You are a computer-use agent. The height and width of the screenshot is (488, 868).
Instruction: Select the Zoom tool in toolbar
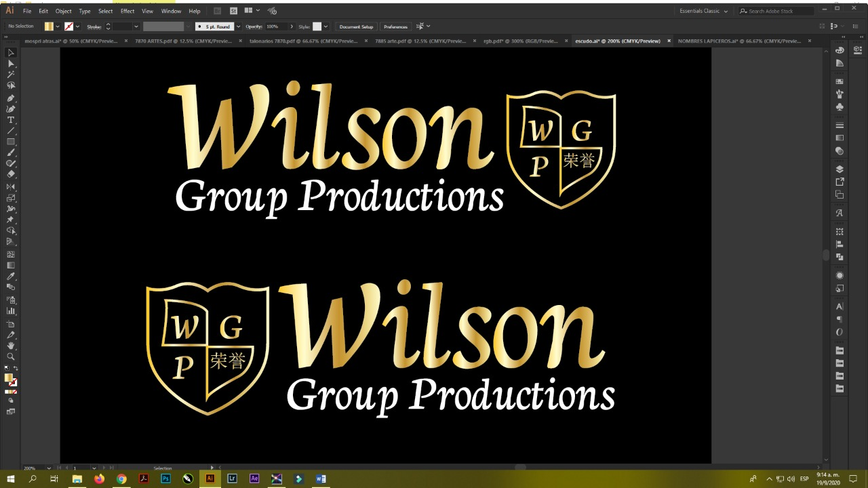click(11, 357)
